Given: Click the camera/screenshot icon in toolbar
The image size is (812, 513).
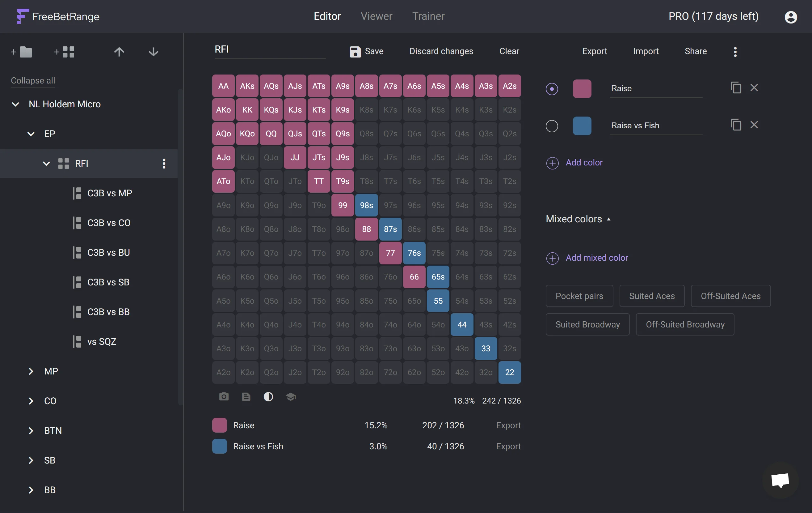Looking at the screenshot, I should [223, 396].
